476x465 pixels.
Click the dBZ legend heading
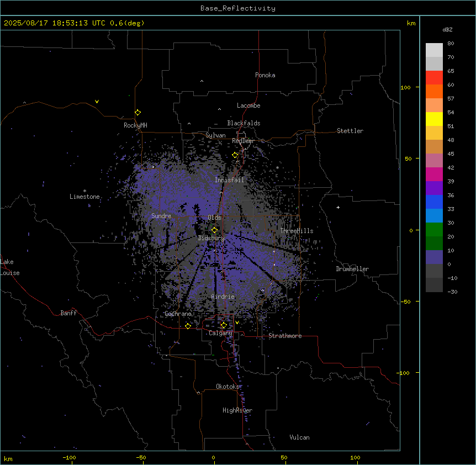(x=447, y=29)
